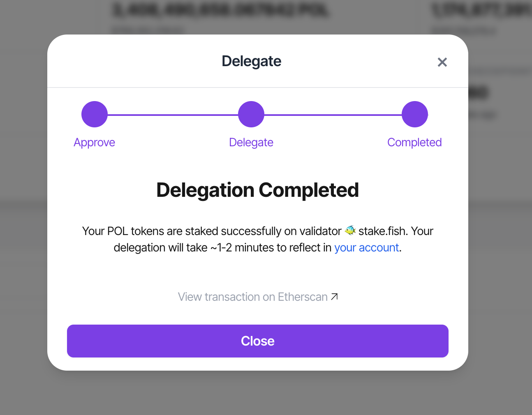Click the Completed step circle
Viewport: 532px width, 415px height.
tap(415, 114)
